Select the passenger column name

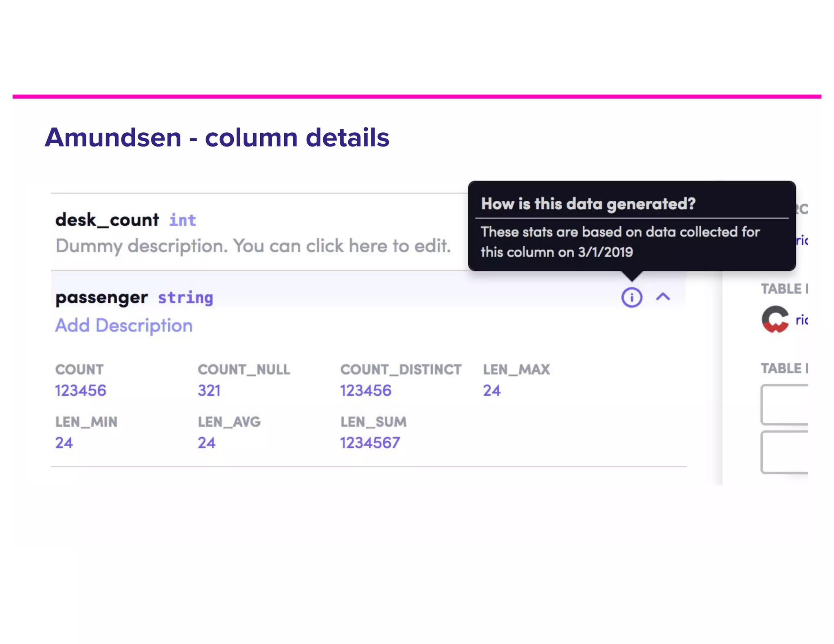102,298
